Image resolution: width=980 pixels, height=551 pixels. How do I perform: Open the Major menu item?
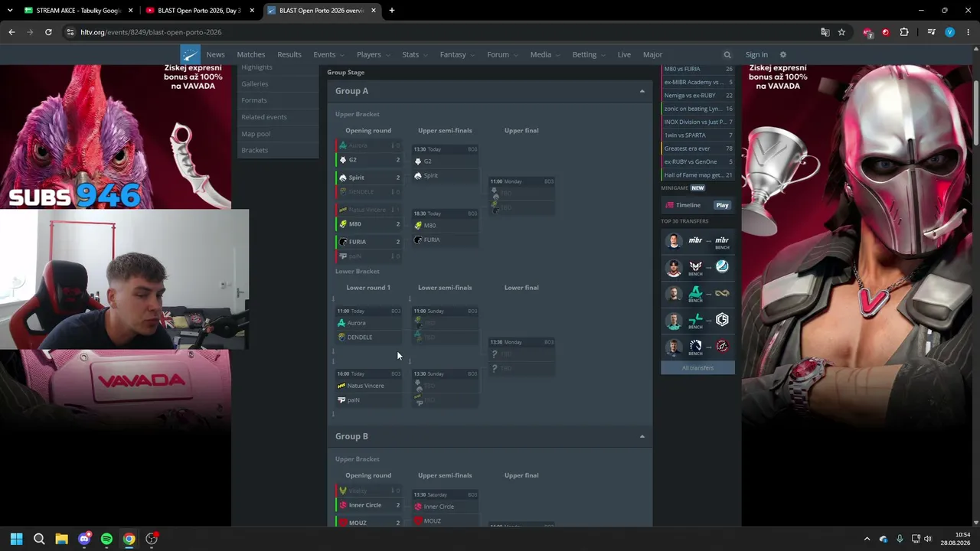tap(652, 54)
